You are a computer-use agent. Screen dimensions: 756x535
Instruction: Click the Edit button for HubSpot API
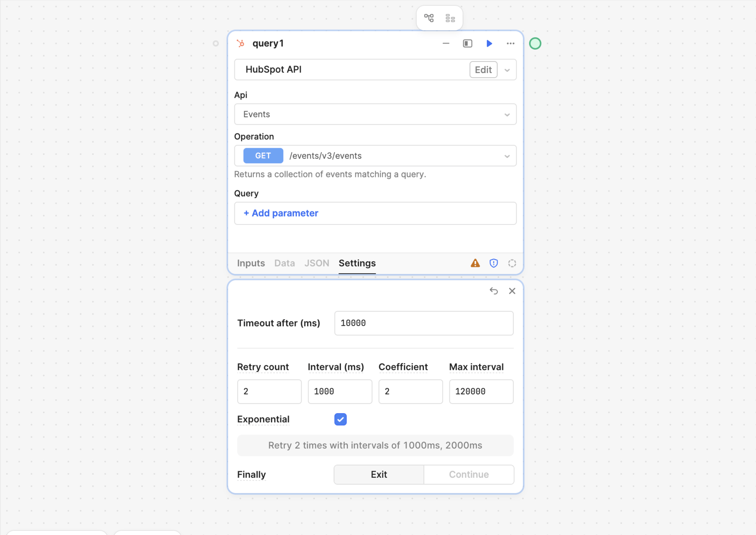(x=483, y=70)
